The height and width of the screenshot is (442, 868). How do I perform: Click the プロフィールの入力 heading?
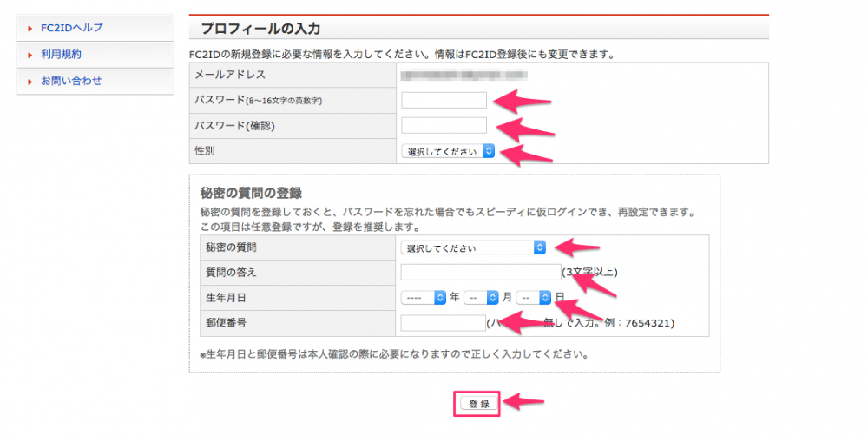(x=260, y=29)
